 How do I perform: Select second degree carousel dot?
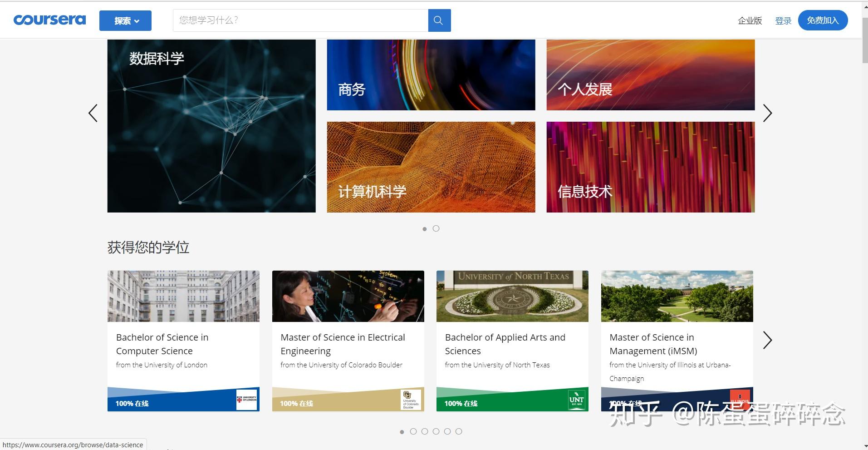pyautogui.click(x=413, y=431)
